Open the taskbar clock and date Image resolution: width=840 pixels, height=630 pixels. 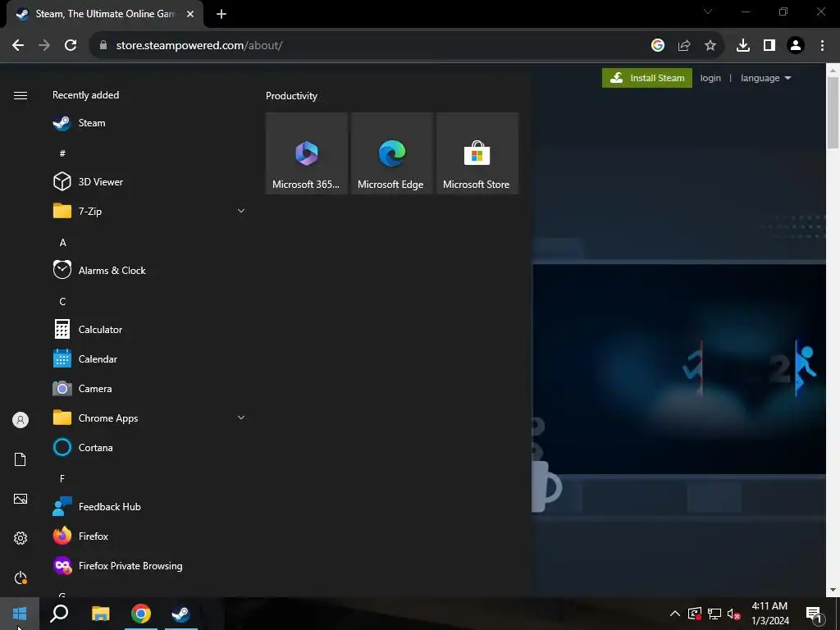point(769,614)
